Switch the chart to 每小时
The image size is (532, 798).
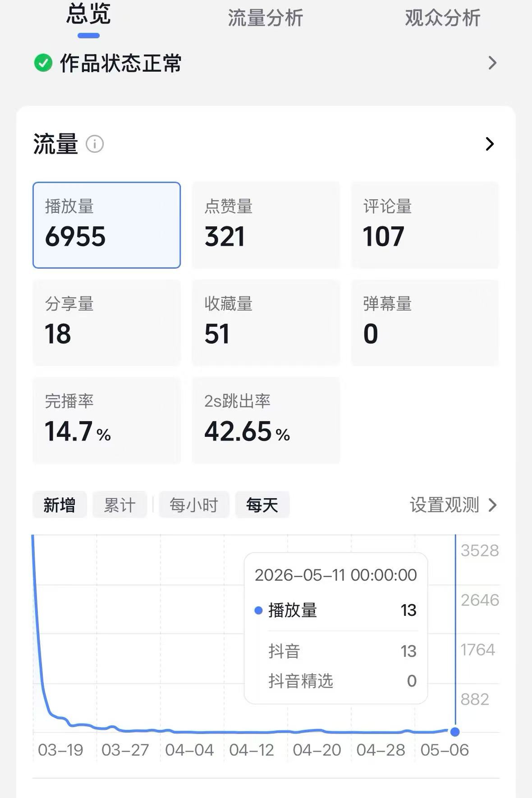click(x=194, y=505)
